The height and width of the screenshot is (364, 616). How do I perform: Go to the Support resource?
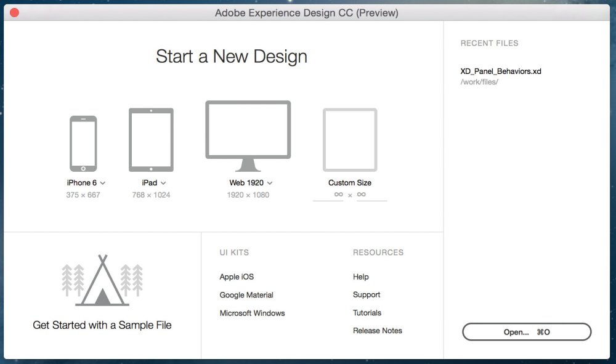tap(367, 295)
